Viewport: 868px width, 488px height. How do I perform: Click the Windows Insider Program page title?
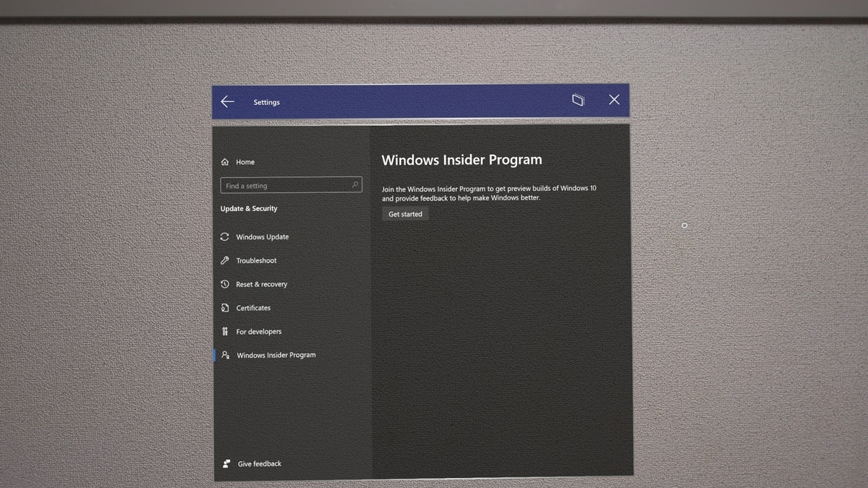461,160
